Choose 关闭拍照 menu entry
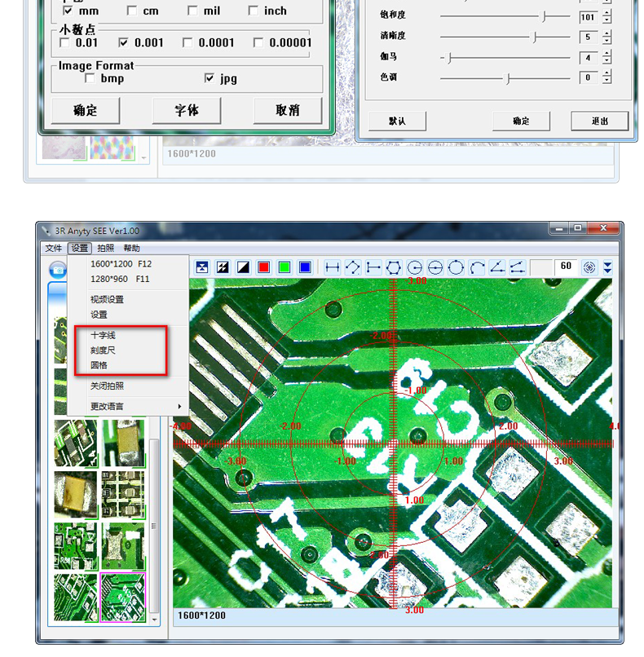Screen dimensions: 644x657 128,386
